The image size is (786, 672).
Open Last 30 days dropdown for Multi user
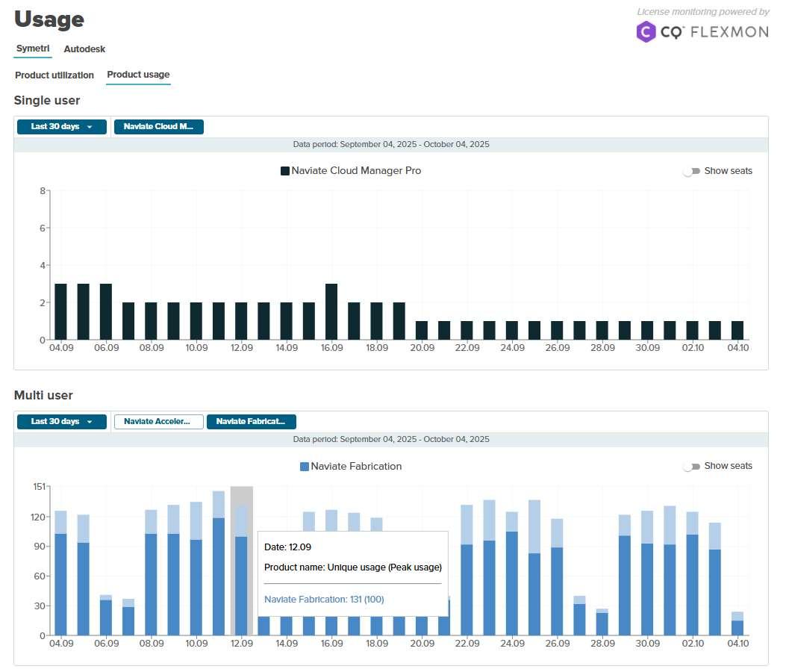point(62,422)
